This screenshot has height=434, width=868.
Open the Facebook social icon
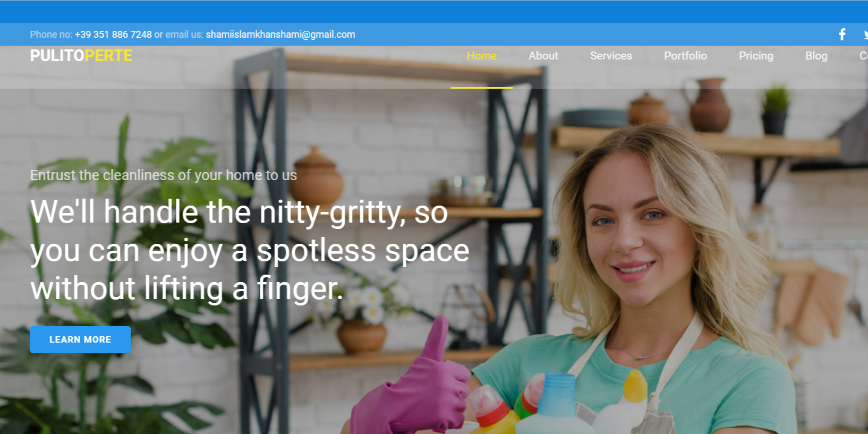pos(842,35)
